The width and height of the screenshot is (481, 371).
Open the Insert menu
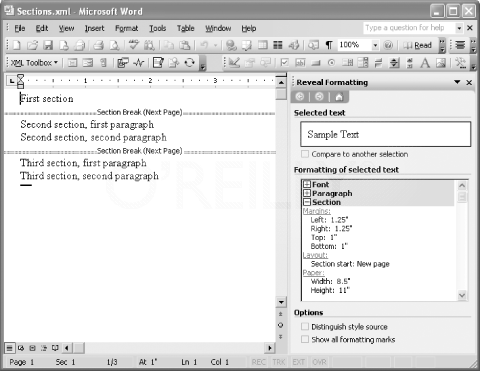(94, 28)
